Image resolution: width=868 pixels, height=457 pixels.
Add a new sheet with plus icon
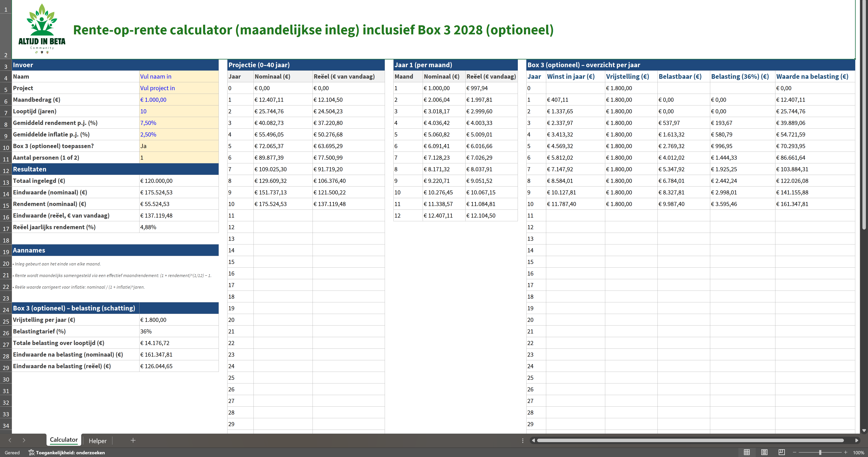pos(133,440)
